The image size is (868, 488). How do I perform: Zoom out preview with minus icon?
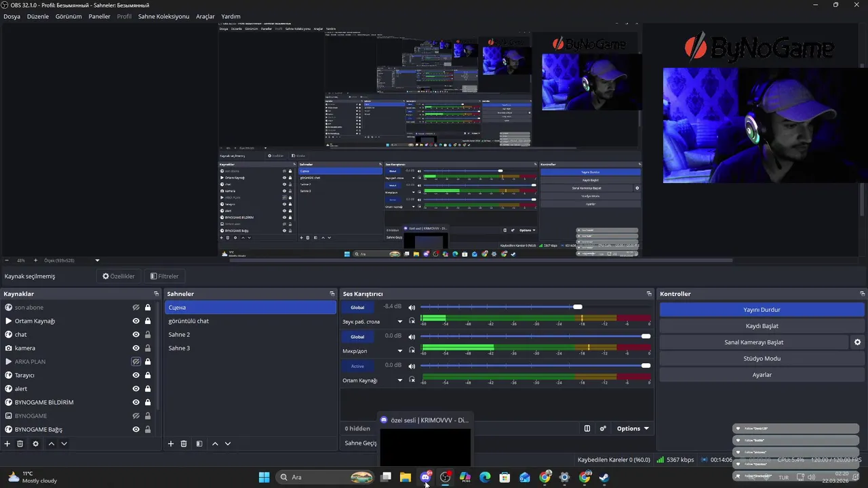click(x=7, y=260)
